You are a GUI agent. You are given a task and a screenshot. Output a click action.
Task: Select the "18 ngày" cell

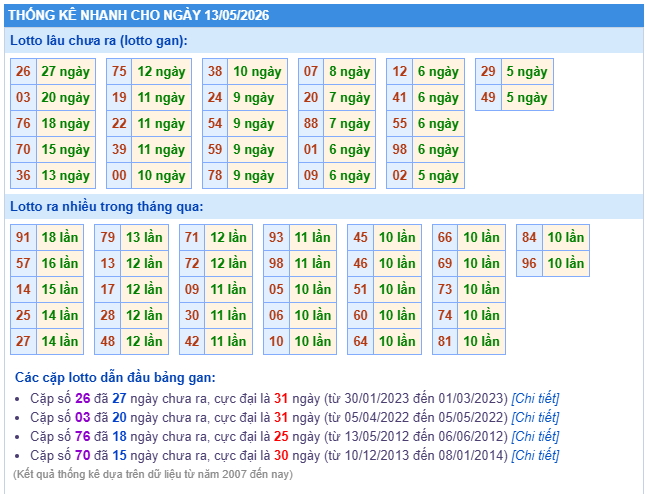click(66, 123)
